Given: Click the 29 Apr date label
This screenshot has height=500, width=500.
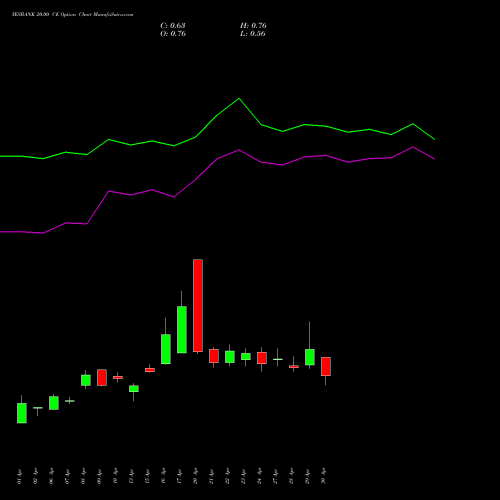Looking at the screenshot, I should pos(307,476).
